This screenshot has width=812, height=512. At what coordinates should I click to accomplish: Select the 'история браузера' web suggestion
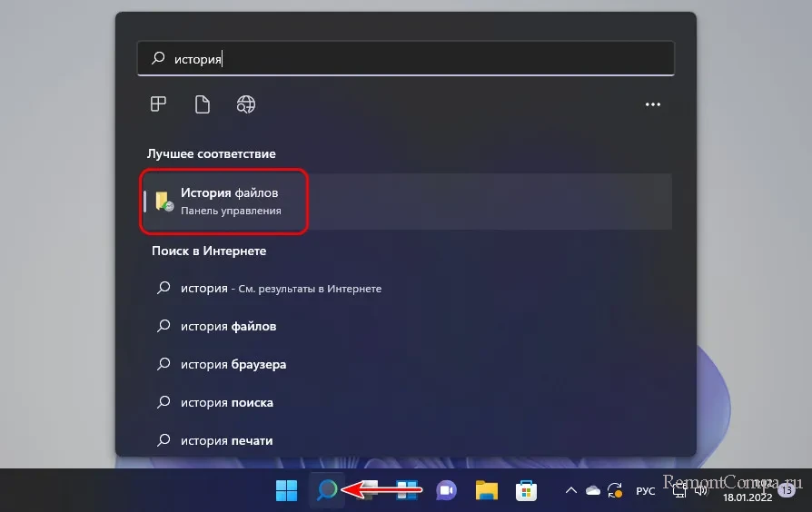233,364
